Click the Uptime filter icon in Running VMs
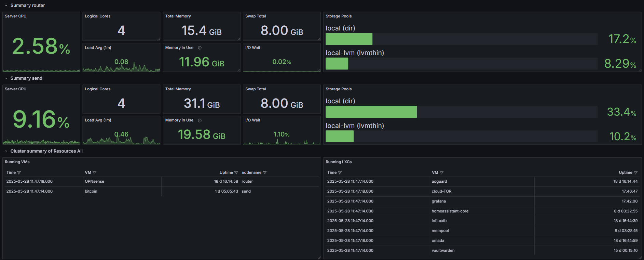This screenshot has width=644, height=260. point(236,173)
